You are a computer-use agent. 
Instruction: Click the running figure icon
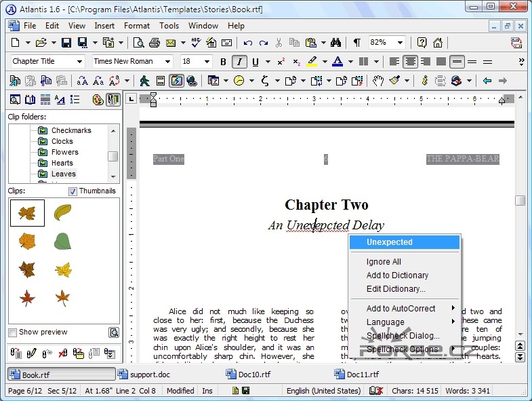click(x=144, y=81)
